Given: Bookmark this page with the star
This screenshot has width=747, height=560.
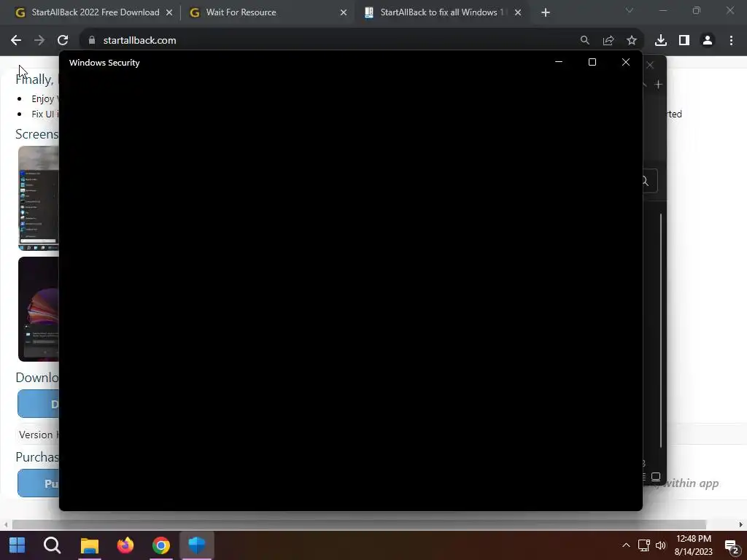Looking at the screenshot, I should (x=632, y=41).
